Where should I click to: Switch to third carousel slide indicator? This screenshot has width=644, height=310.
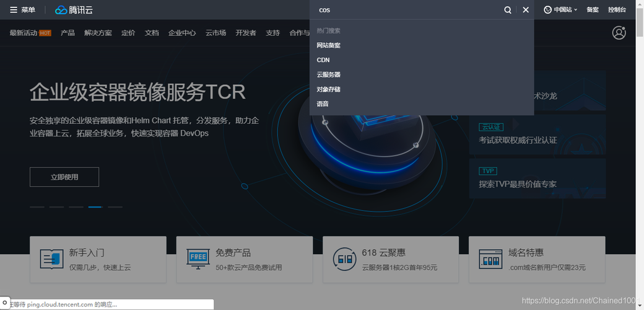(x=76, y=207)
